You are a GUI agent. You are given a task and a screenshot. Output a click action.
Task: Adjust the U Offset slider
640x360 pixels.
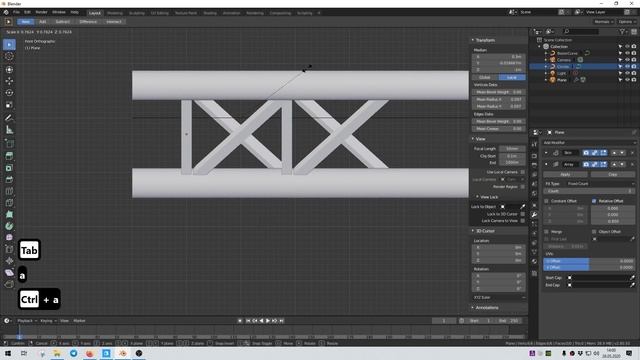point(589,261)
